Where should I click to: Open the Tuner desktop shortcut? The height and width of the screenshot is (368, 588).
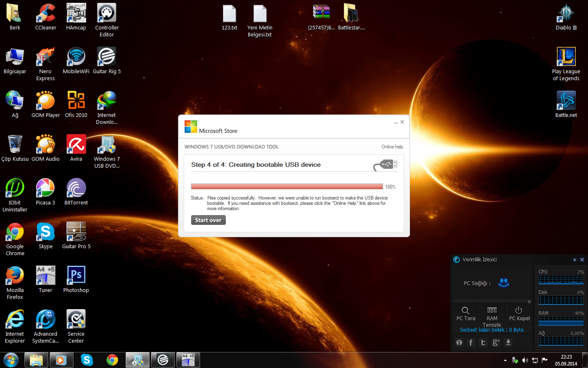pos(45,279)
